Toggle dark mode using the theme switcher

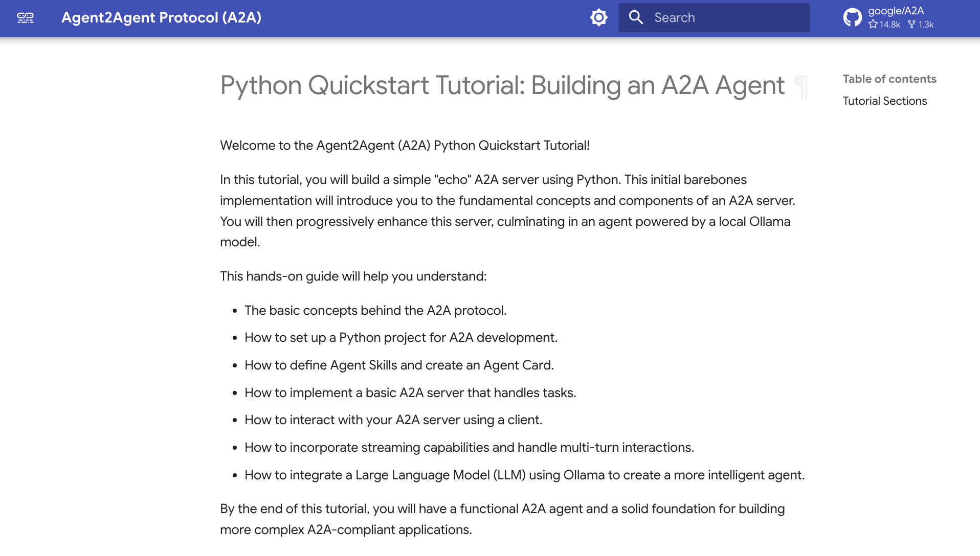pyautogui.click(x=598, y=17)
